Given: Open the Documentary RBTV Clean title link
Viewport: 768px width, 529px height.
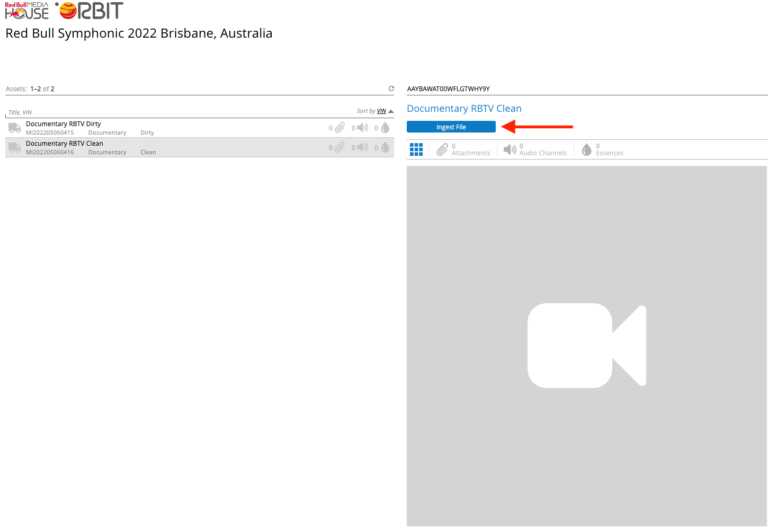Looking at the screenshot, I should [x=464, y=109].
